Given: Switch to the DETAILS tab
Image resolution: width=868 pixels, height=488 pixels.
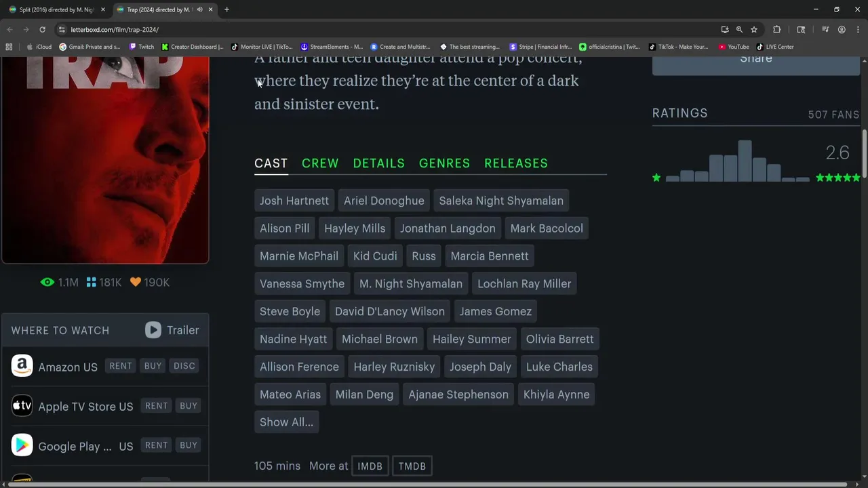Looking at the screenshot, I should [378, 163].
